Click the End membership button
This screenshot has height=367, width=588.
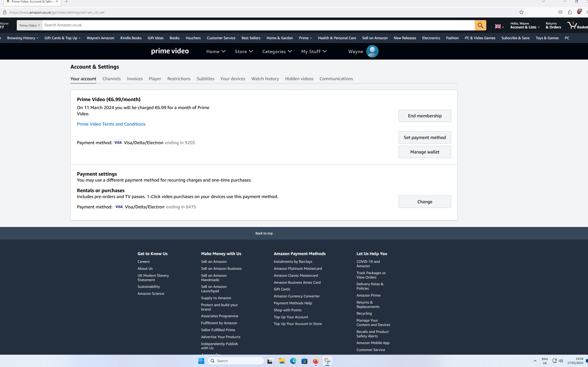424,116
